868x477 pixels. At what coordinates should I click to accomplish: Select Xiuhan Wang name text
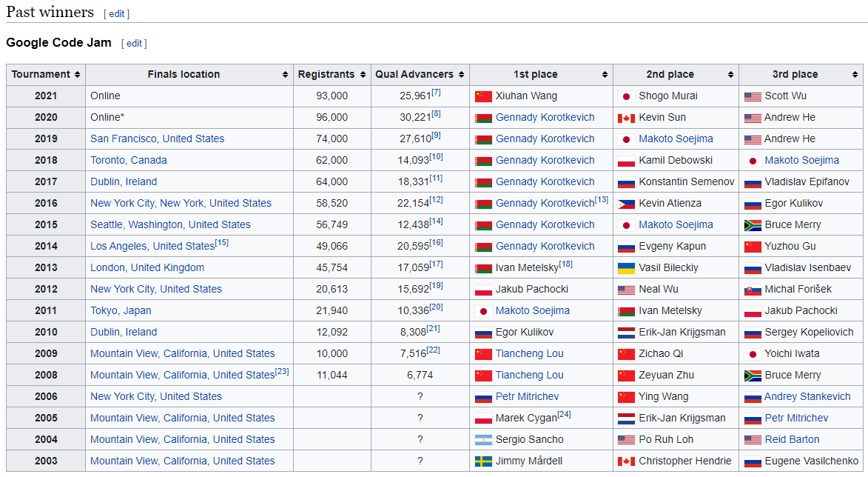click(x=526, y=96)
